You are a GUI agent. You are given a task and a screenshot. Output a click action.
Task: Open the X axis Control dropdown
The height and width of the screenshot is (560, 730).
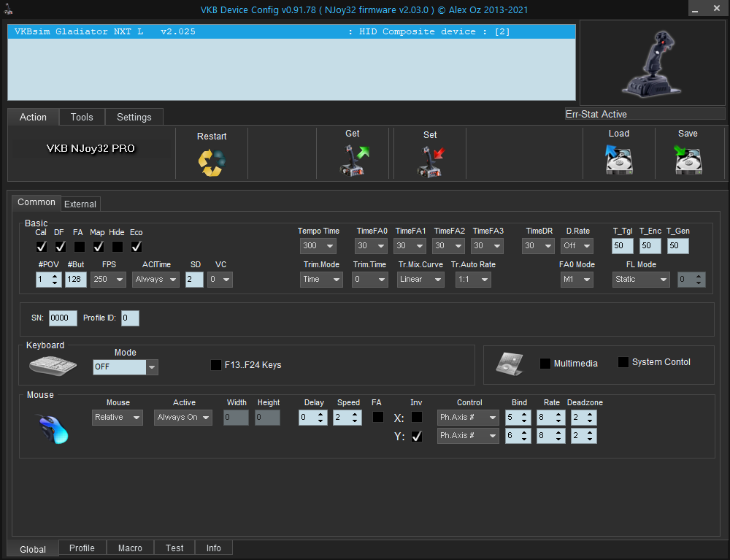pos(468,418)
